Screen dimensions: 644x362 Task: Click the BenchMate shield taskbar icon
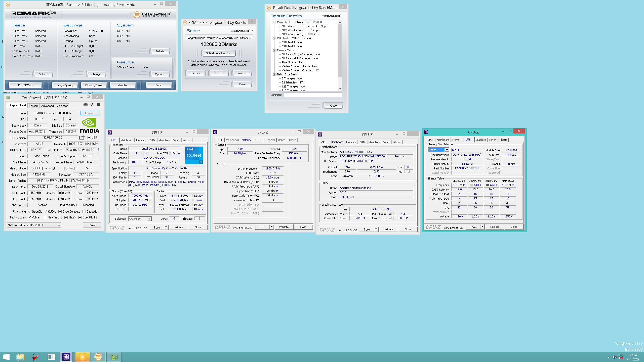[83, 357]
